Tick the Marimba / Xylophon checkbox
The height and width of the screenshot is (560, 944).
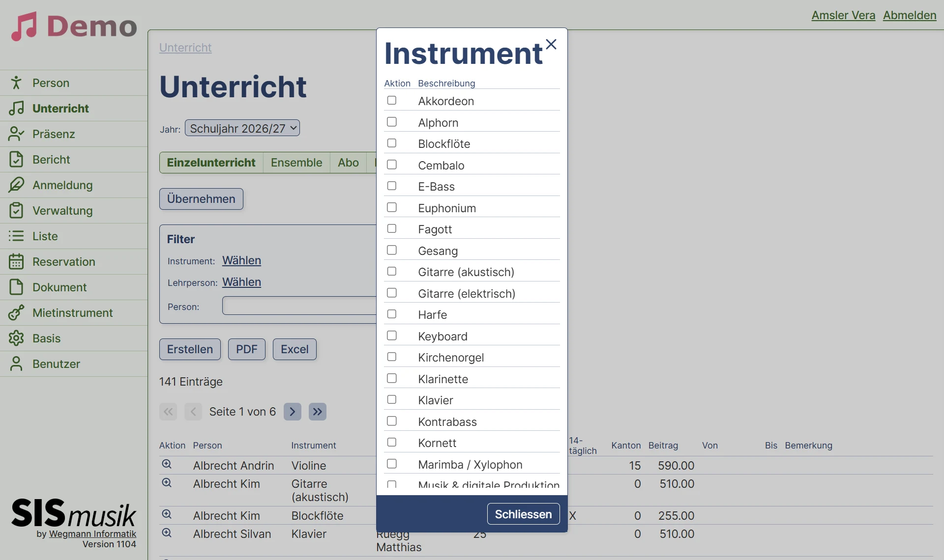(392, 464)
